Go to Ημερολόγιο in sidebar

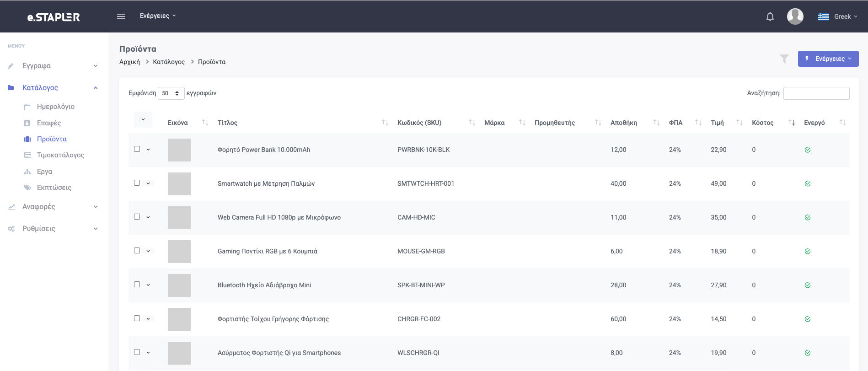coord(56,107)
